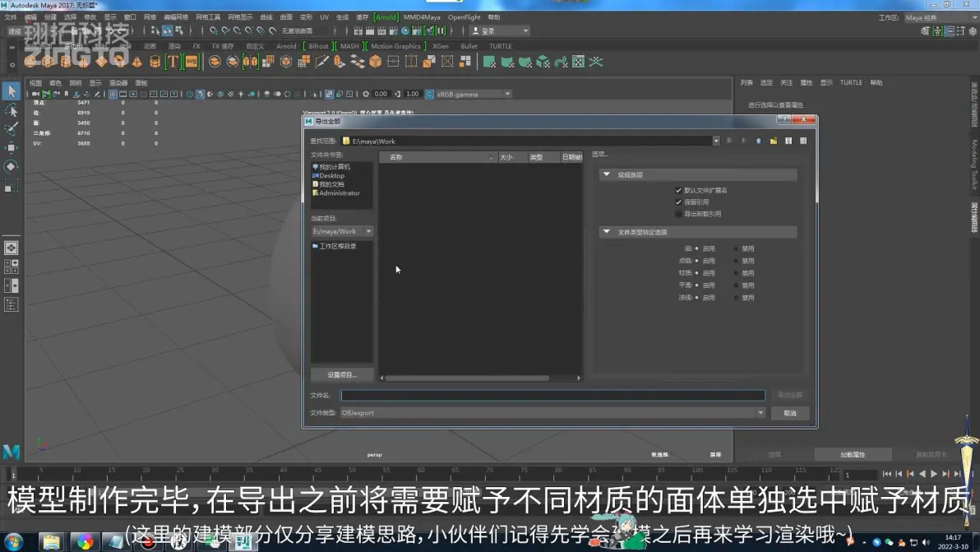Select the arrow Select tool in the toolbox

[12, 91]
